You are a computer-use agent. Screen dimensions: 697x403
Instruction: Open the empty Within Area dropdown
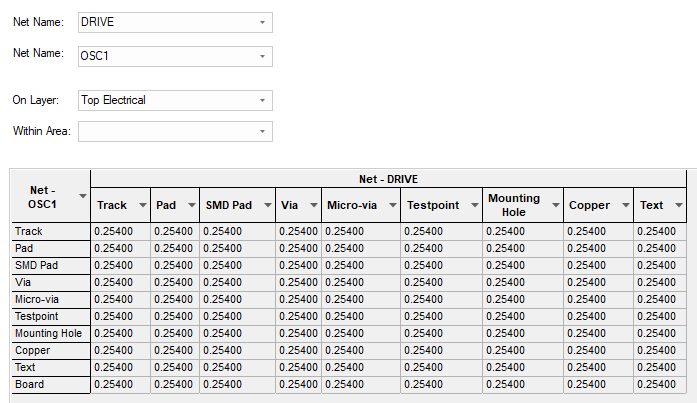[x=262, y=131]
